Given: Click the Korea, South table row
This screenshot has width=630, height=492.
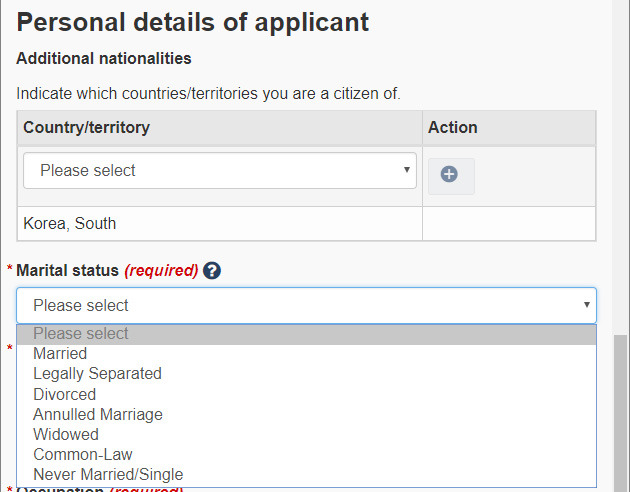Looking at the screenshot, I should coord(306,224).
